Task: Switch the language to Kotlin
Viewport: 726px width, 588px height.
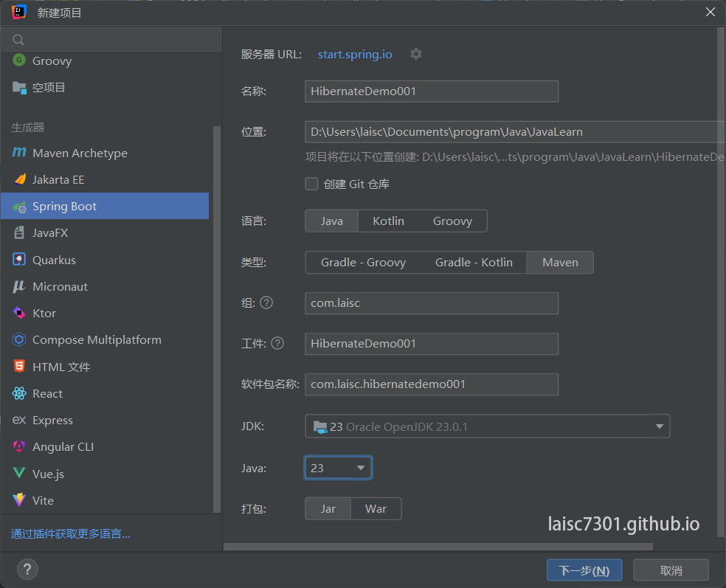Action: 388,221
